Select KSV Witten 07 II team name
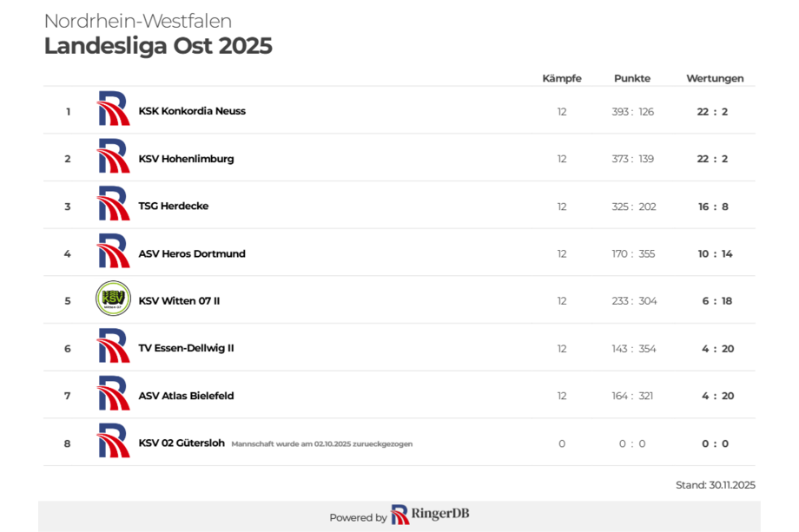The image size is (799, 532). (179, 300)
